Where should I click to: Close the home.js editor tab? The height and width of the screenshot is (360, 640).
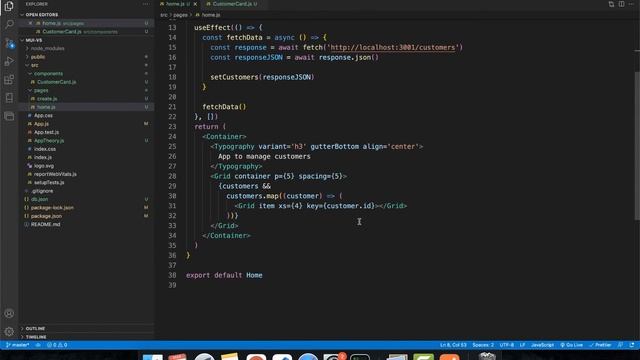coord(195,4)
